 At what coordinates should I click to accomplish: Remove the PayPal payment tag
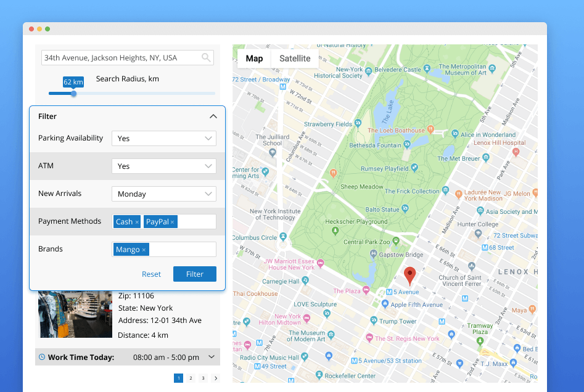(173, 222)
